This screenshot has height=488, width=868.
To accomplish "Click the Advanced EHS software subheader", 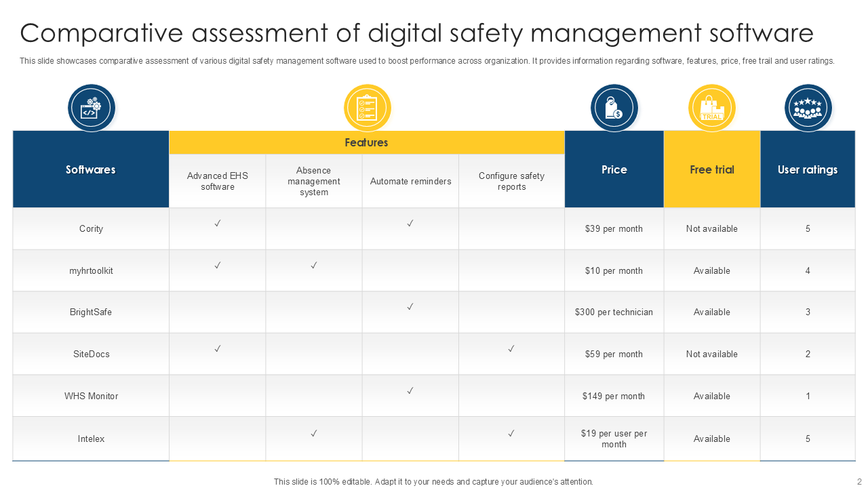I will coord(218,181).
